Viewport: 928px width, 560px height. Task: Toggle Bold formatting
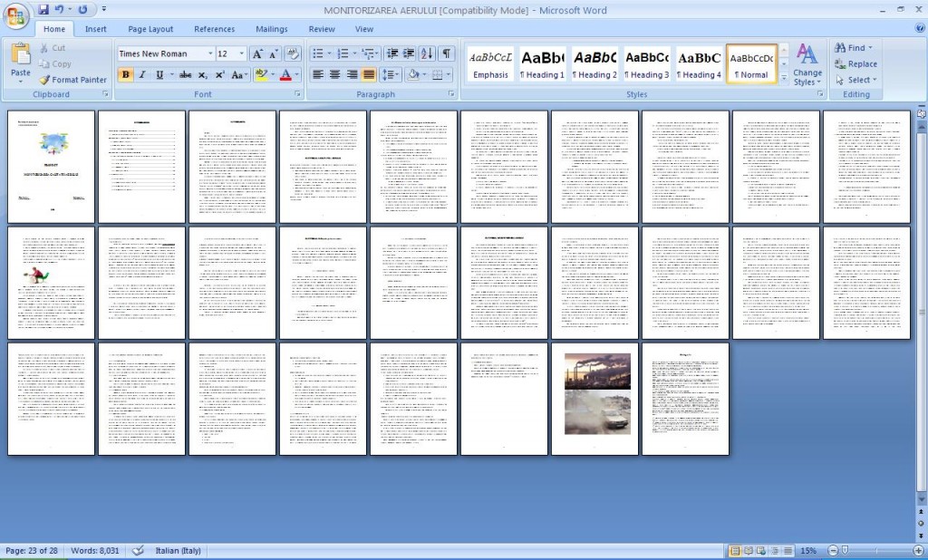125,74
